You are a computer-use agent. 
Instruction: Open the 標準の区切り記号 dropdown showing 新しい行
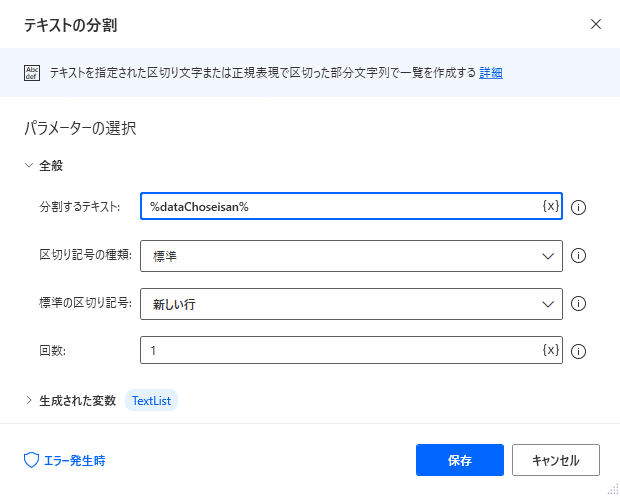[351, 304]
